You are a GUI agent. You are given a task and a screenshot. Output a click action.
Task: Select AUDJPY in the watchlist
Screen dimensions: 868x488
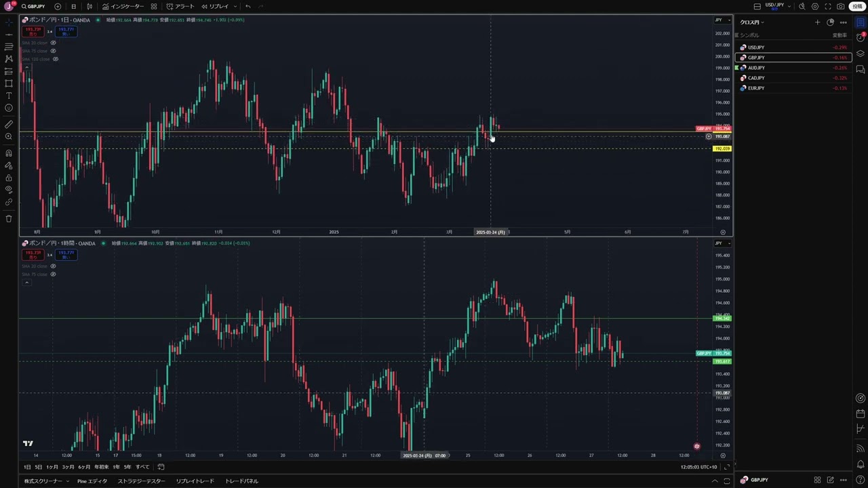(756, 68)
